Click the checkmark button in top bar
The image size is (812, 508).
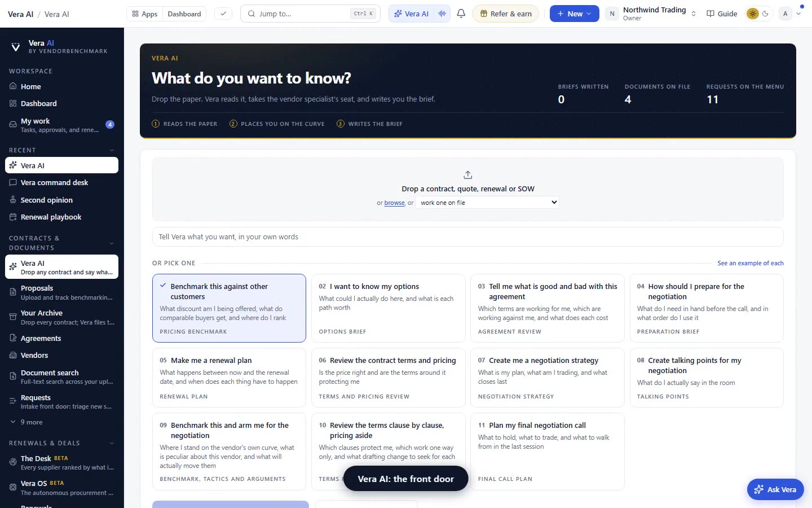point(223,14)
